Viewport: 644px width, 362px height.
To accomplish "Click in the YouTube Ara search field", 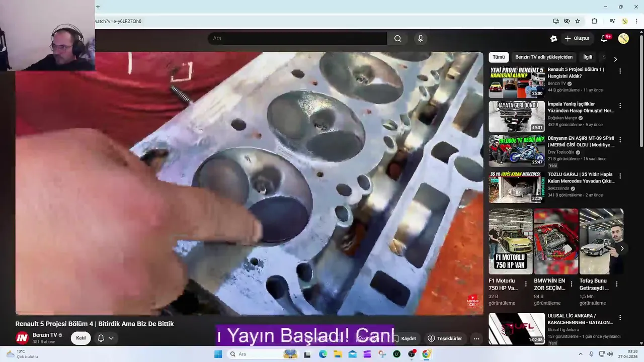I will tap(297, 39).
